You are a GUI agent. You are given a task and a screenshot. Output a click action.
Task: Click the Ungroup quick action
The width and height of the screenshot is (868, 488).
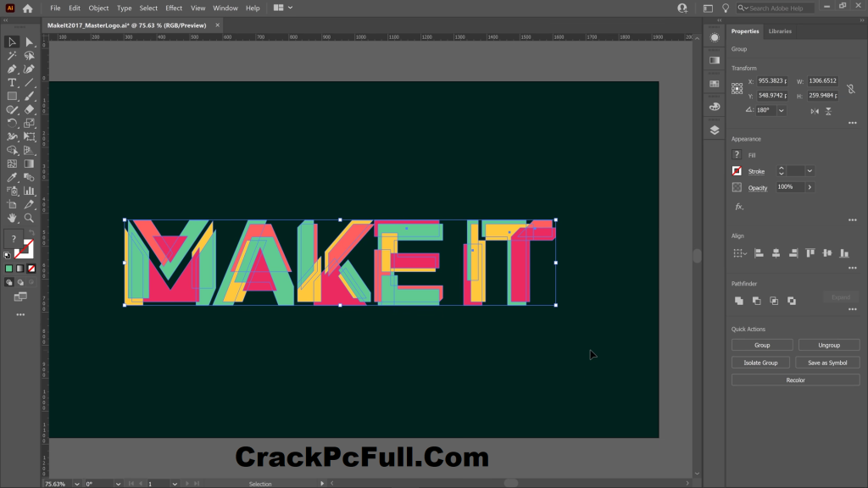coord(829,346)
